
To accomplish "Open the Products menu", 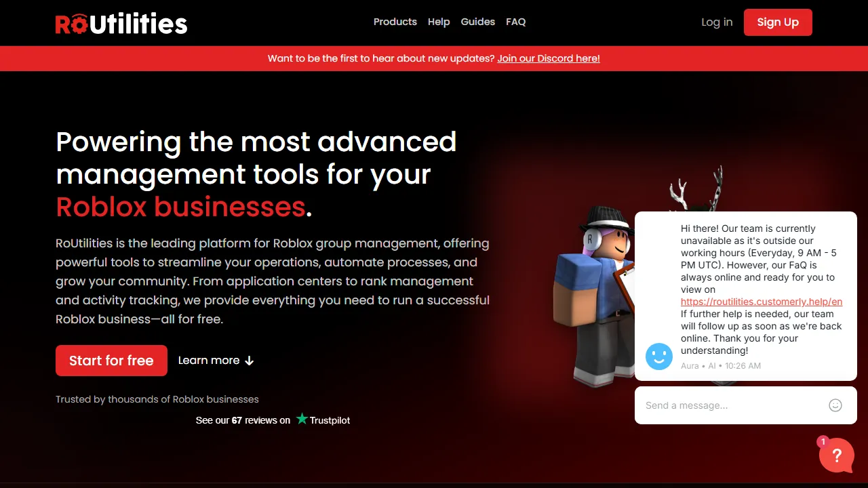I will 395,22.
